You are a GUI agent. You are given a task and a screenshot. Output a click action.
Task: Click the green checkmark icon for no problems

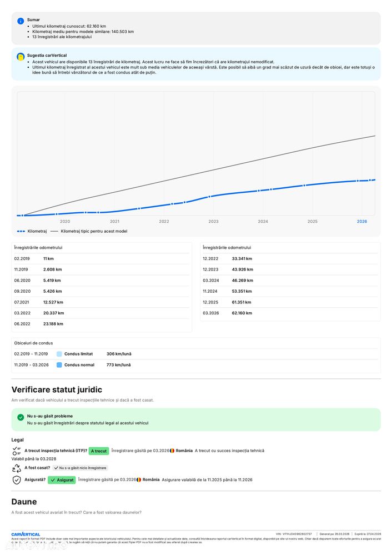pyautogui.click(x=21, y=417)
